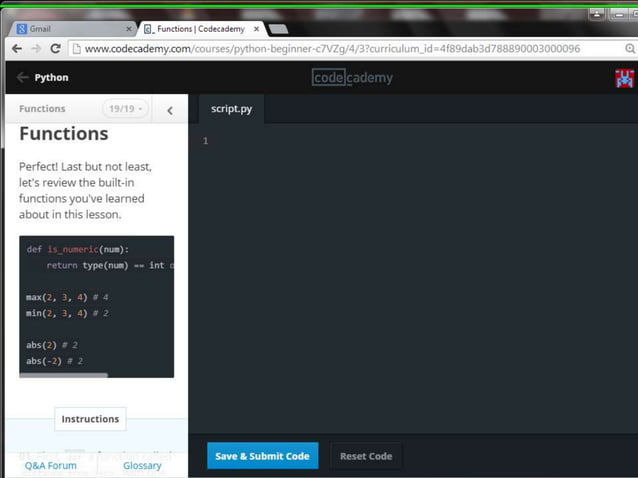Click the Python course title
Screen dimensions: 638x478
coord(51,77)
